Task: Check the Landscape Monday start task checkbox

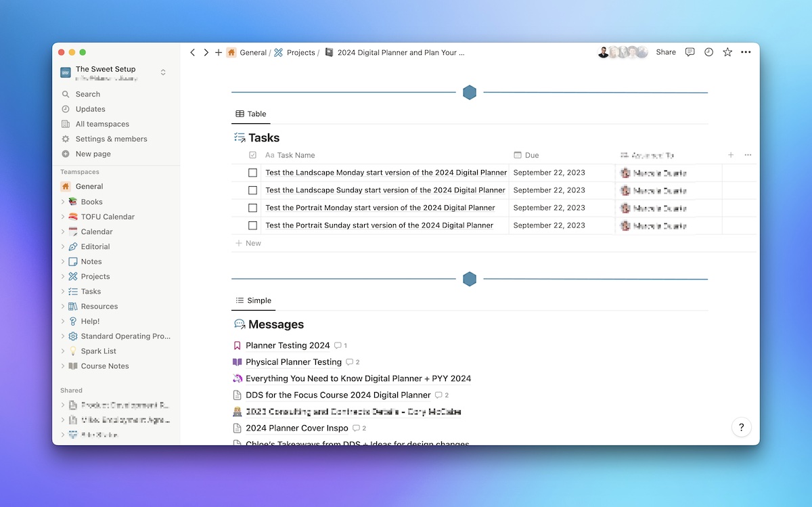Action: coord(252,173)
